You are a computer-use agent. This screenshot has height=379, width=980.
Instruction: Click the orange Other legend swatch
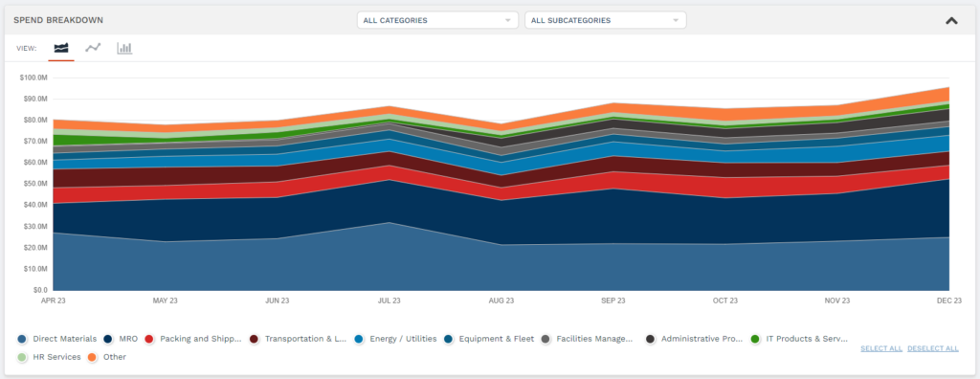click(x=92, y=357)
